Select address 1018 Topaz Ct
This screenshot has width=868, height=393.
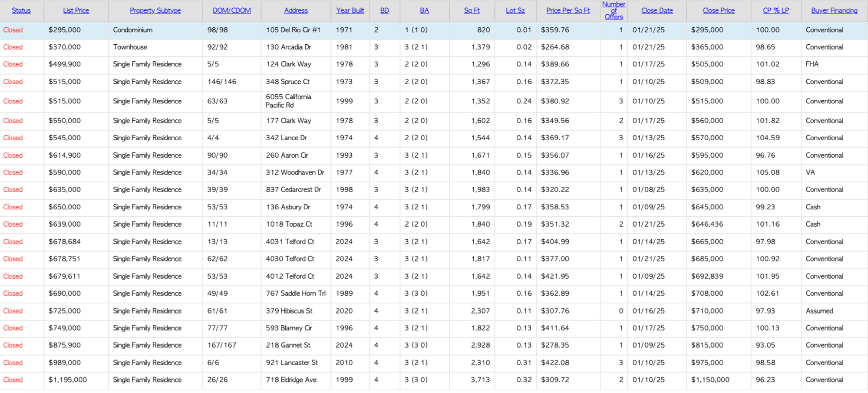click(x=289, y=224)
